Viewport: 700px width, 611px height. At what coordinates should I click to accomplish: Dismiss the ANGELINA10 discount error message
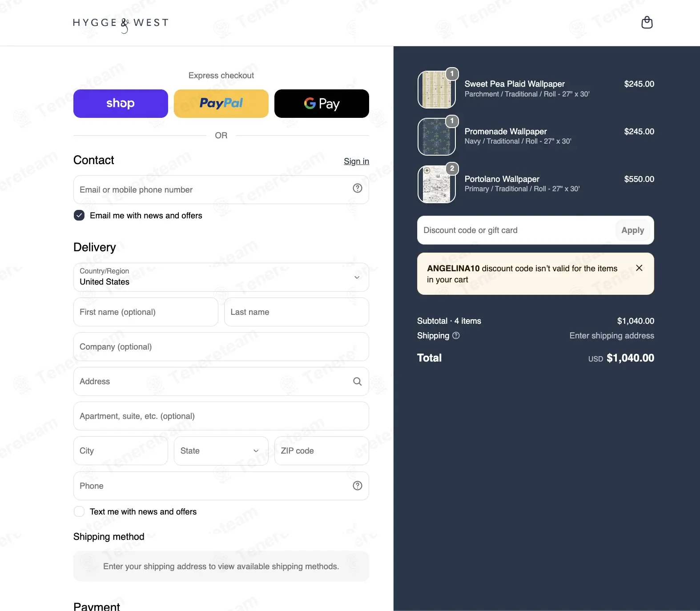[x=639, y=268]
